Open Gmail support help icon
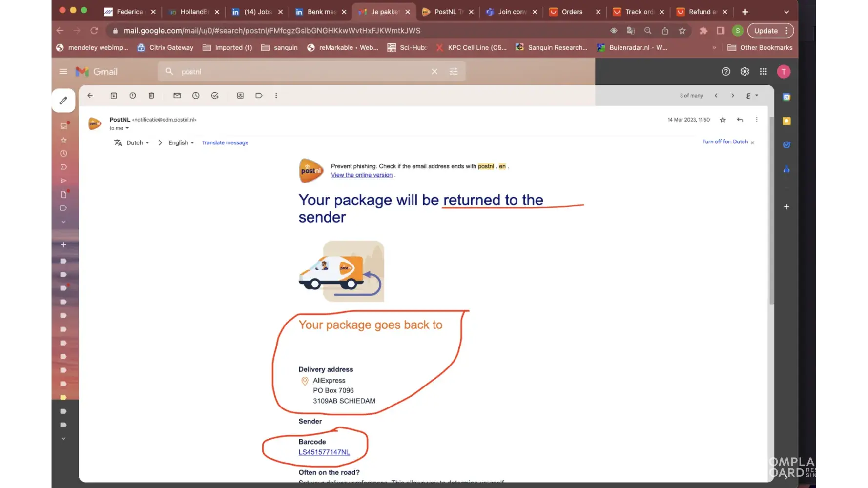The height and width of the screenshot is (488, 868). 726,72
